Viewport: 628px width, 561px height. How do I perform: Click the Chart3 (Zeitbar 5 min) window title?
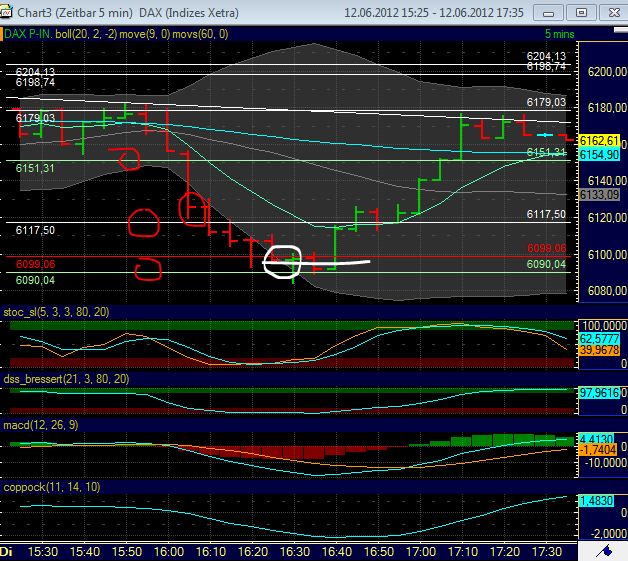tap(75, 12)
